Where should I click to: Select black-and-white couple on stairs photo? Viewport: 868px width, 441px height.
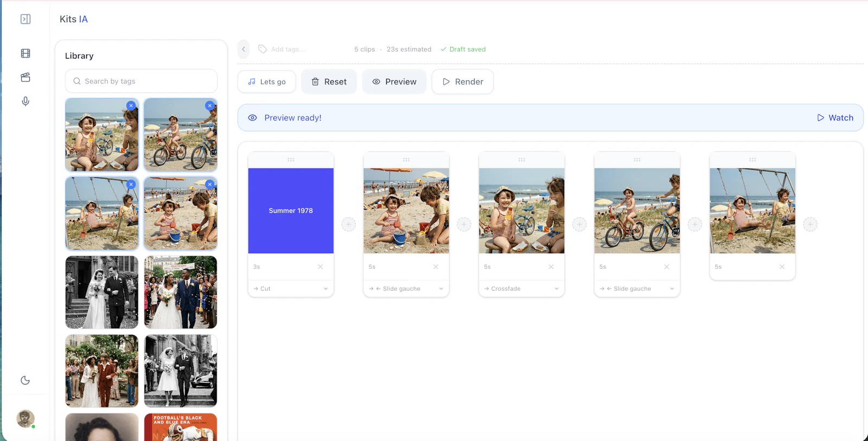point(181,371)
